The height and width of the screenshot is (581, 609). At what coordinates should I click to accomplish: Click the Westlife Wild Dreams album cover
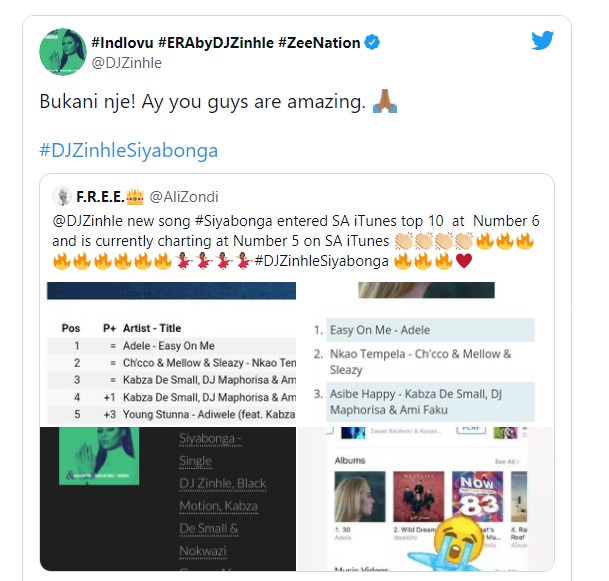419,496
